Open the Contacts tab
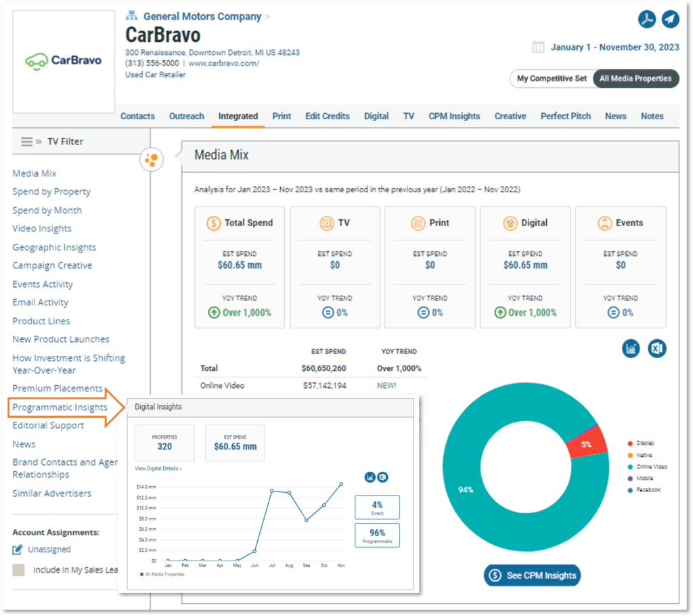693x616 pixels. tap(137, 116)
